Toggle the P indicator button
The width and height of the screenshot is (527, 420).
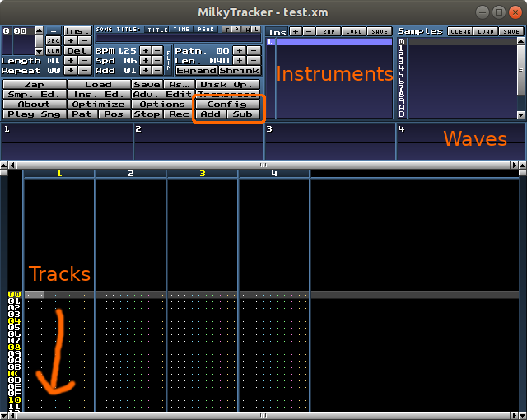(x=236, y=30)
